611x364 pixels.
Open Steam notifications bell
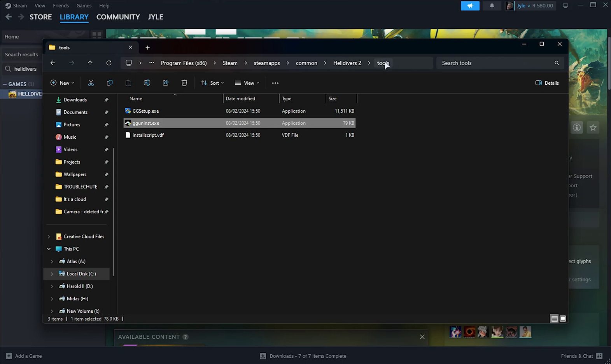click(492, 5)
